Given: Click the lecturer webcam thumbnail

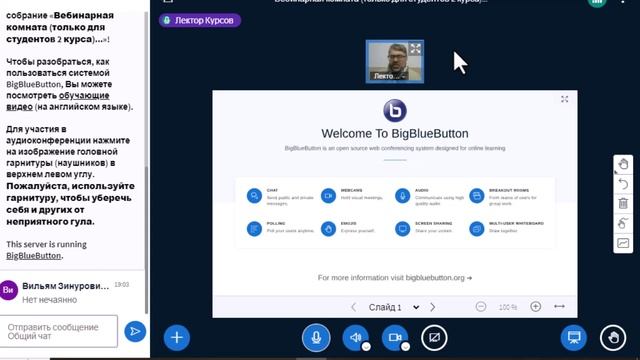Looking at the screenshot, I should [x=395, y=62].
